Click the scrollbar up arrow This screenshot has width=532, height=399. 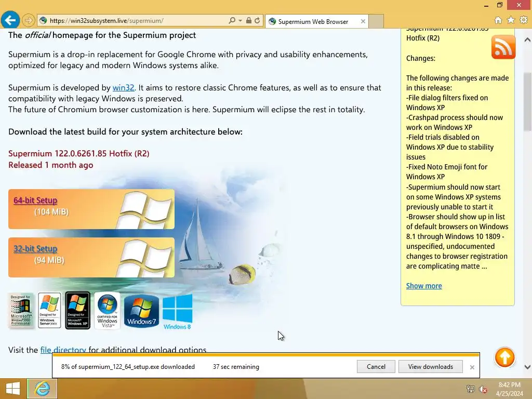click(x=527, y=39)
